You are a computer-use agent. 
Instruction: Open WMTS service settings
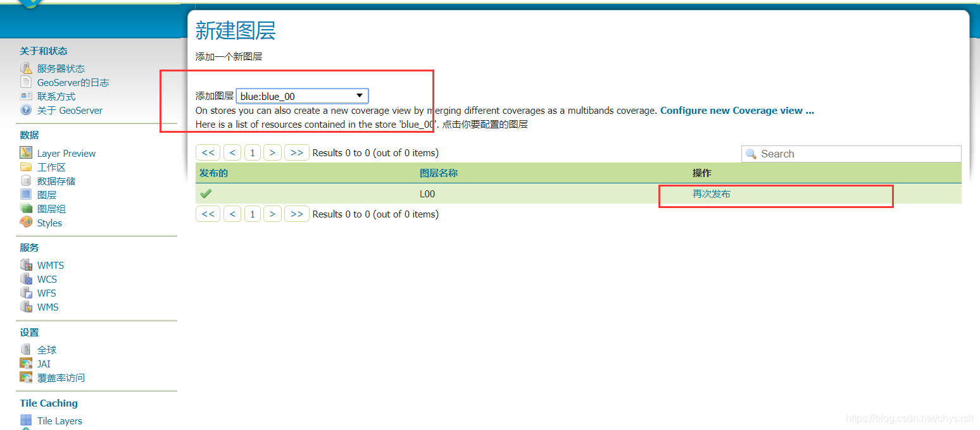pos(51,265)
